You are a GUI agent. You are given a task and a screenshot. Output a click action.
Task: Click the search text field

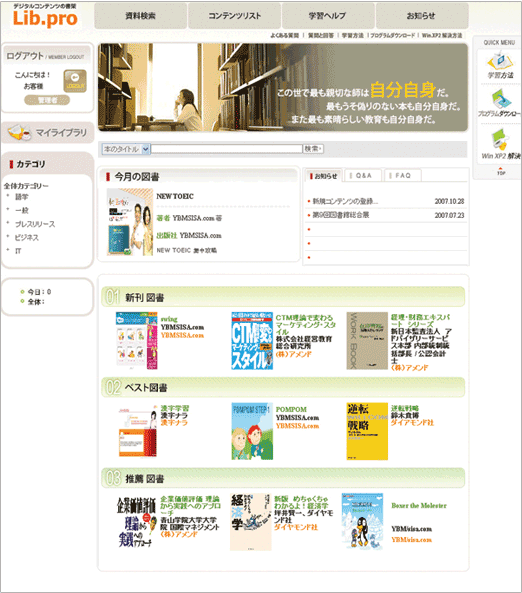pos(227,149)
